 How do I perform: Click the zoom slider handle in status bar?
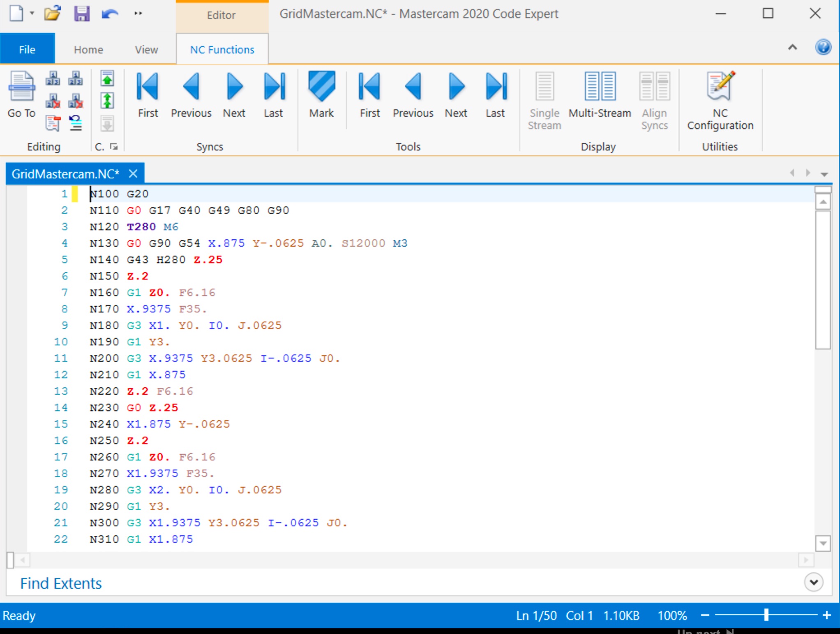[x=766, y=615]
